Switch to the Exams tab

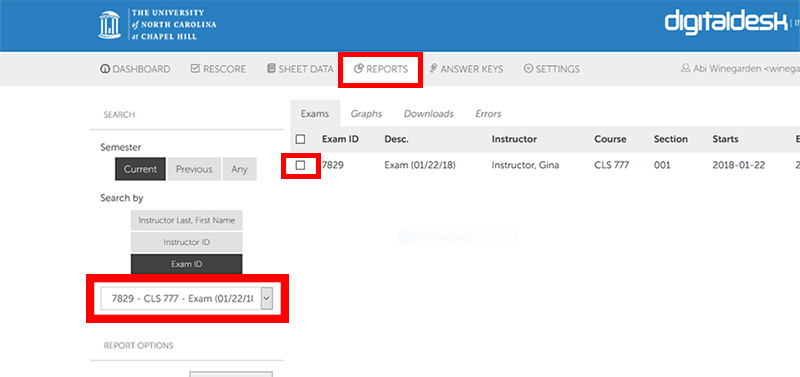315,114
